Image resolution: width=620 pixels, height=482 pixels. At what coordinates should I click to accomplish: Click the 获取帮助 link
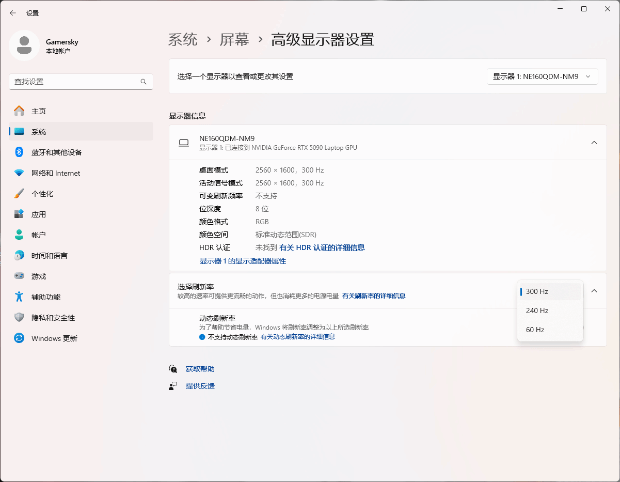coord(200,369)
